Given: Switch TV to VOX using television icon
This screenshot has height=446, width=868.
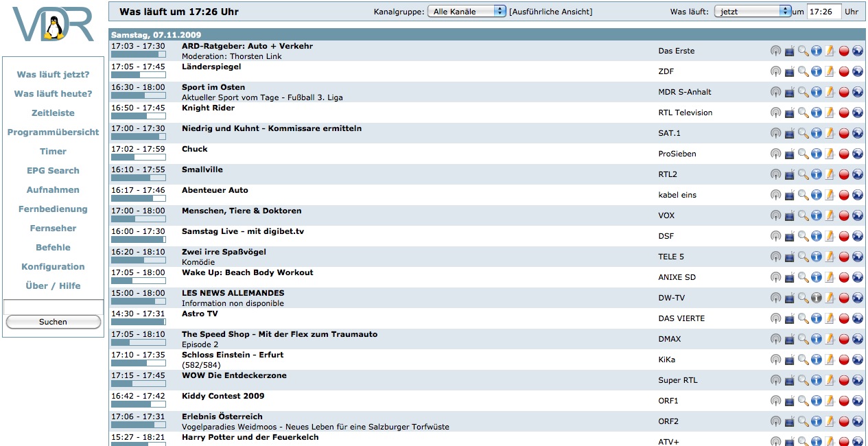Looking at the screenshot, I should (790, 215).
